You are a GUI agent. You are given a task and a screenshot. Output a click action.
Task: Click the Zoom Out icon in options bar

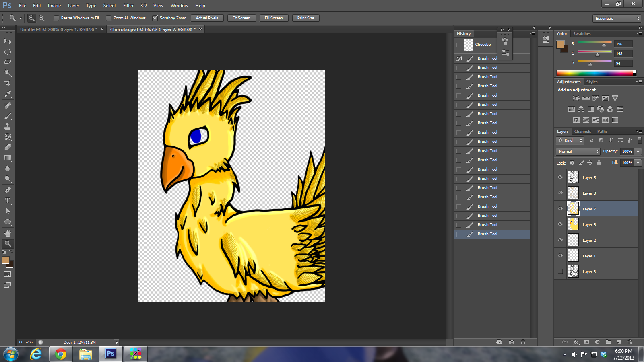[x=41, y=18]
